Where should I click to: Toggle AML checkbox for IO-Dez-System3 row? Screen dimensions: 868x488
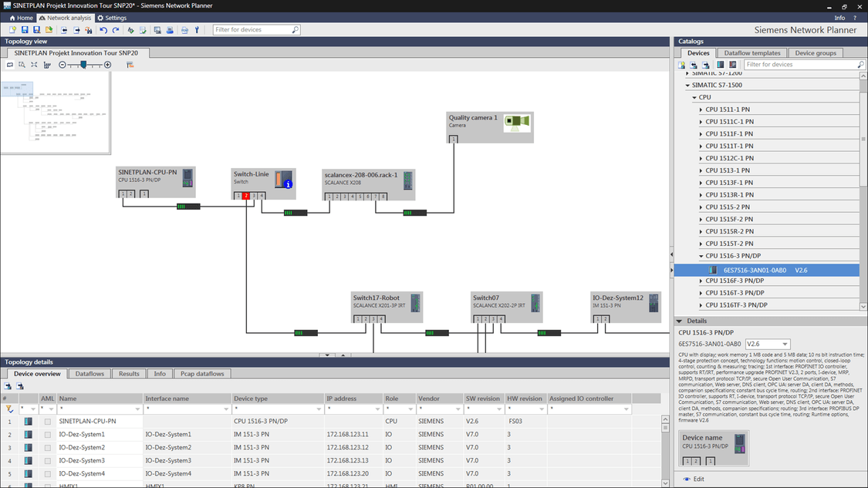click(x=48, y=461)
